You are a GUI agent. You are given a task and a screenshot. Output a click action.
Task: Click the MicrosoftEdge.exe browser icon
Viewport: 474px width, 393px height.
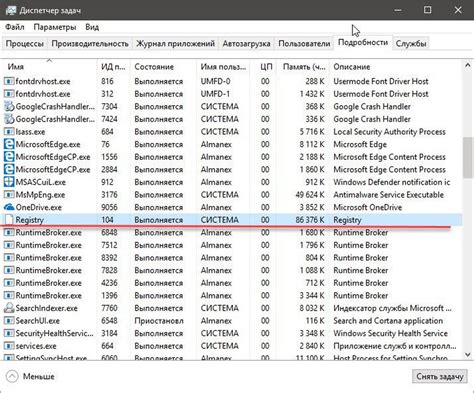(x=9, y=144)
